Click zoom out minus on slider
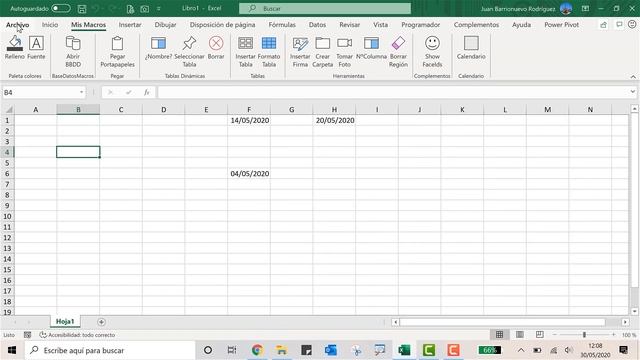640x360 pixels. [554, 335]
